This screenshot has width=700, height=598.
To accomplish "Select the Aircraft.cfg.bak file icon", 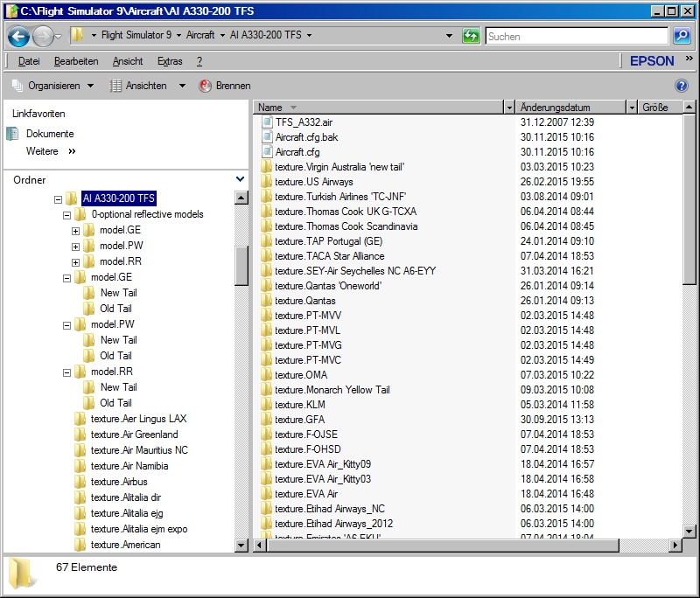I will (267, 137).
